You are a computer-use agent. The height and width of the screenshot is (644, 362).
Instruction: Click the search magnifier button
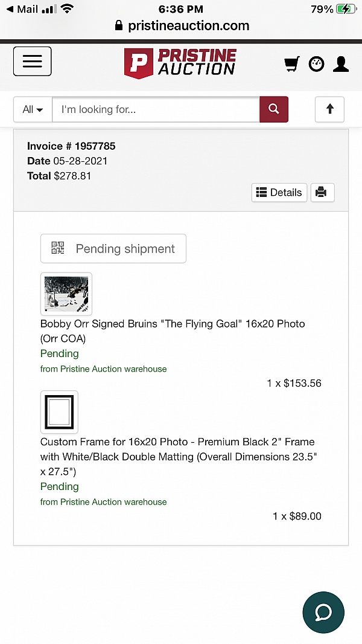(x=274, y=109)
